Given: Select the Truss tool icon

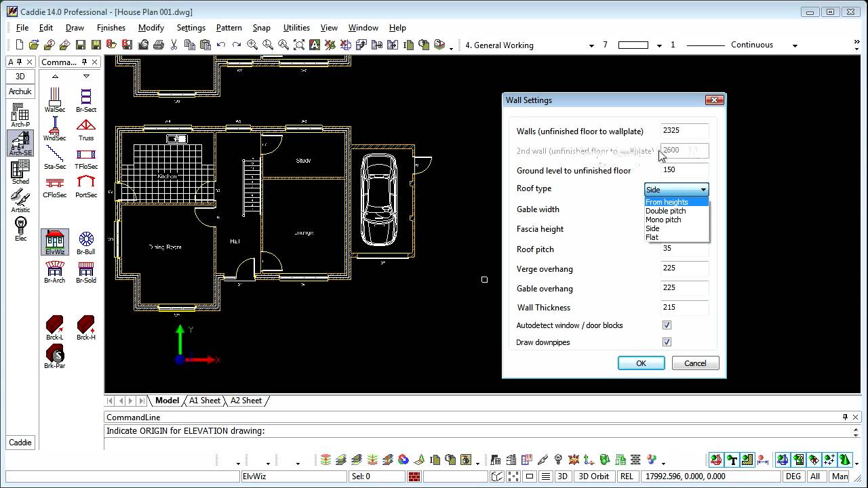Looking at the screenshot, I should tap(86, 129).
